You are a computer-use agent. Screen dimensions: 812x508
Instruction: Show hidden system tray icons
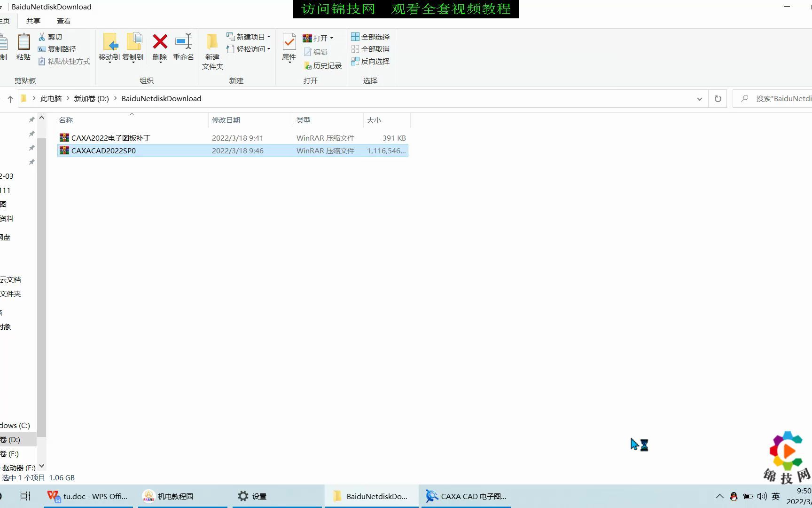[719, 496]
